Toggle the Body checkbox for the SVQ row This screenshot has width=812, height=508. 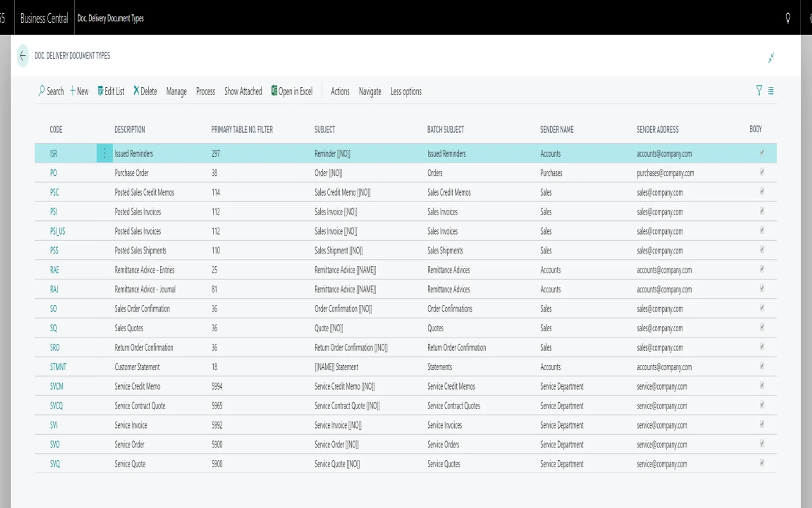pyautogui.click(x=762, y=463)
